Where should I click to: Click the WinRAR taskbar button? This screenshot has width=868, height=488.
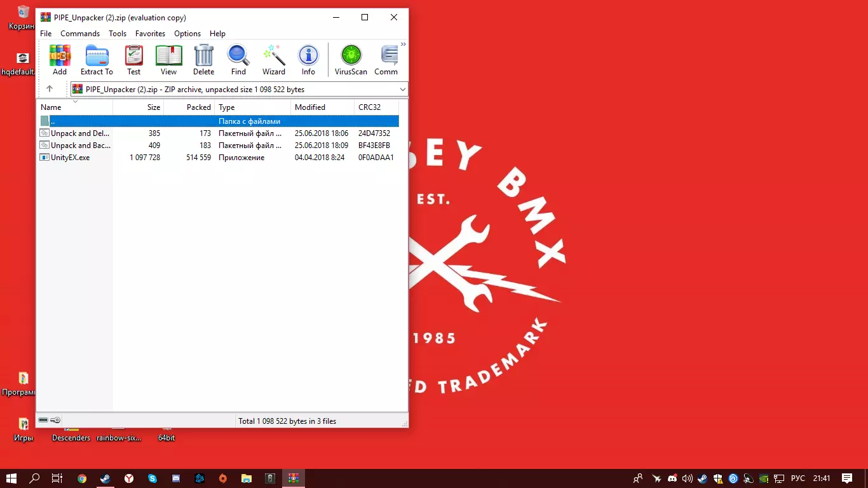click(293, 478)
